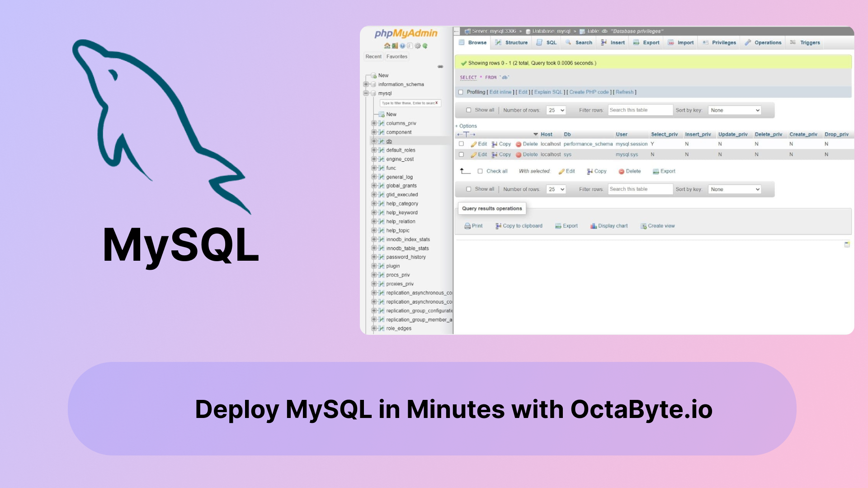Click the Print printer icon

point(467,226)
